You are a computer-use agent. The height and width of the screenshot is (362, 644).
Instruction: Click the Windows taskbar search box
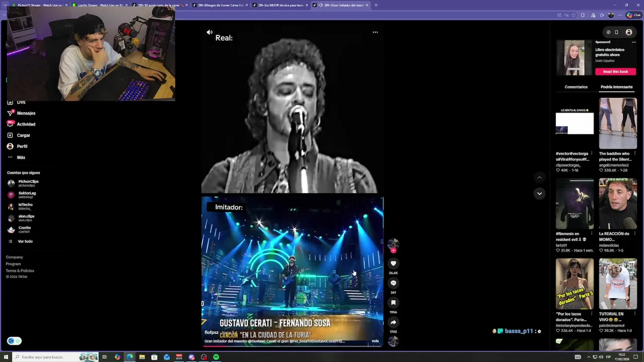pyautogui.click(x=55, y=357)
